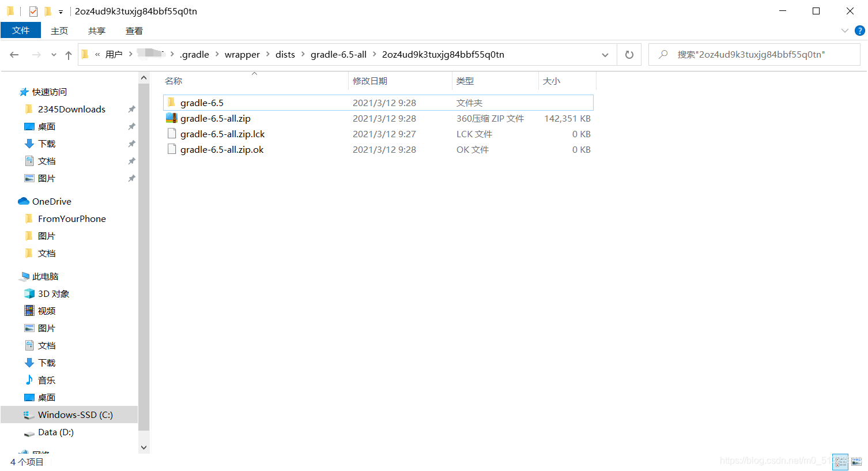Click the search box for this folder
The image size is (868, 471).
(754, 55)
